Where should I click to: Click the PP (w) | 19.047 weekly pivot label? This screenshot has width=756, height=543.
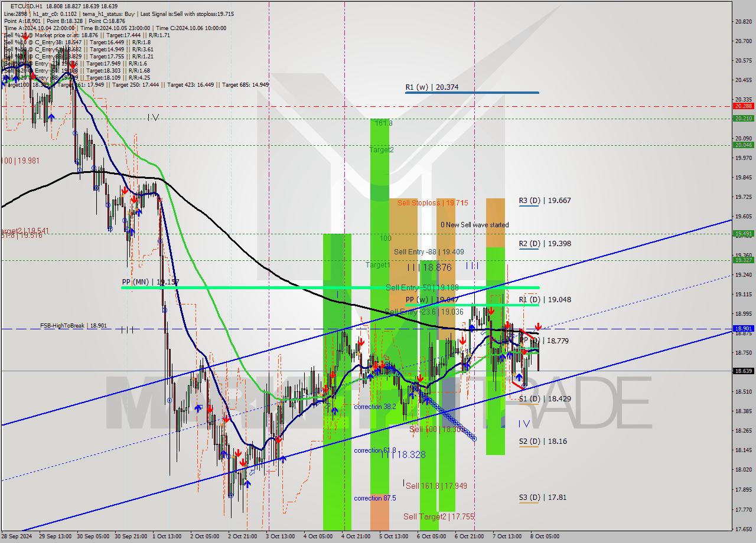pyautogui.click(x=432, y=300)
